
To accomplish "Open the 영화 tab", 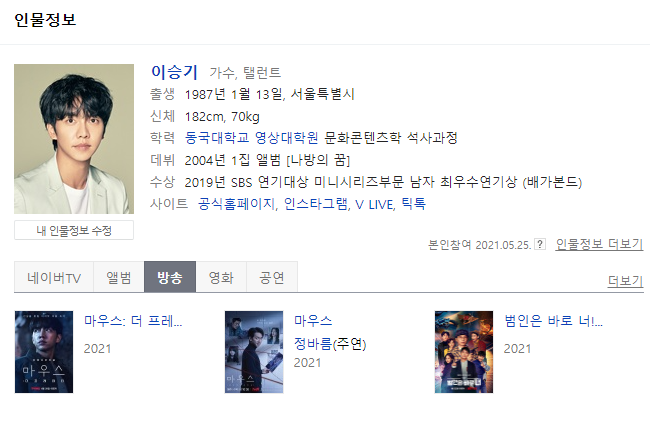I will coord(221,277).
